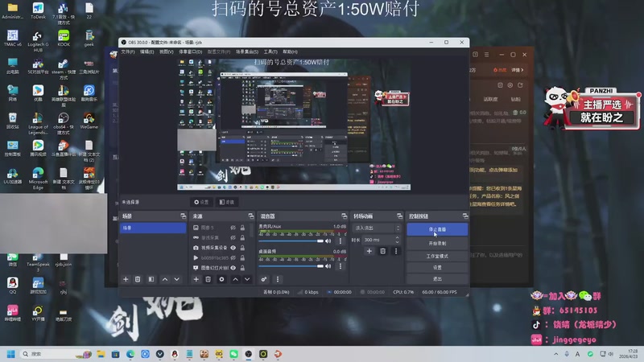Select the 场景 scene row in the list
The width and height of the screenshot is (644, 362).
click(153, 228)
